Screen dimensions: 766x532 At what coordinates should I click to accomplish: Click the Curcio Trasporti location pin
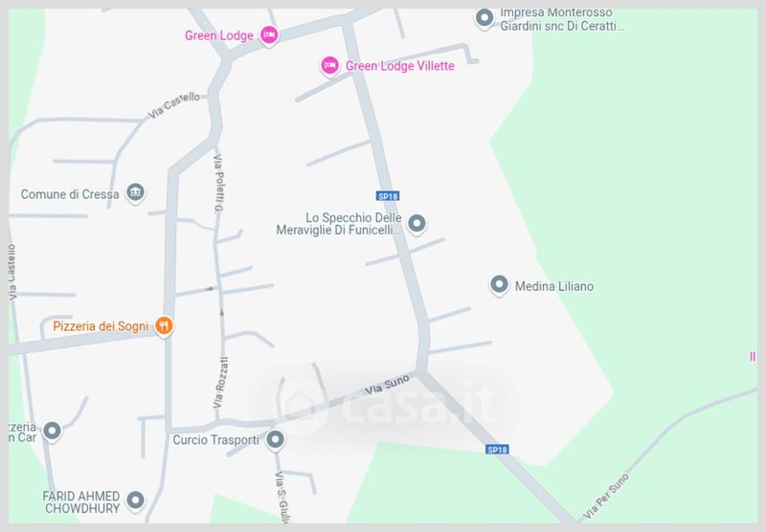coord(275,440)
